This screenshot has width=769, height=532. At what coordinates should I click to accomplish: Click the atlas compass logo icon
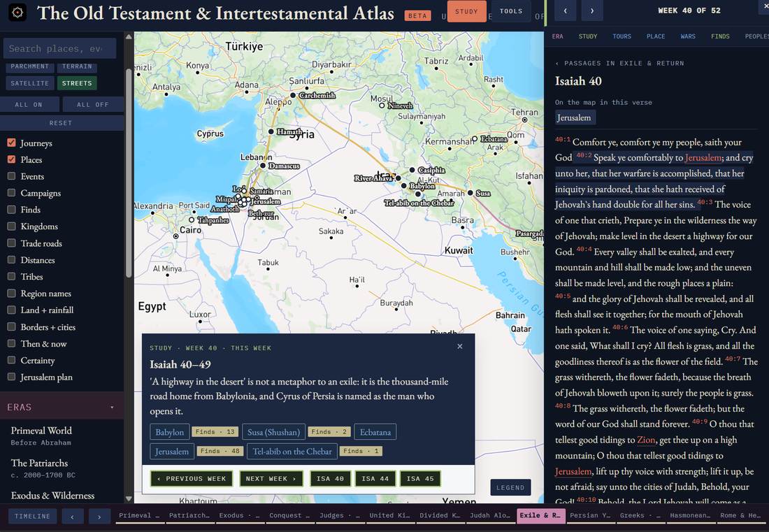(x=17, y=13)
